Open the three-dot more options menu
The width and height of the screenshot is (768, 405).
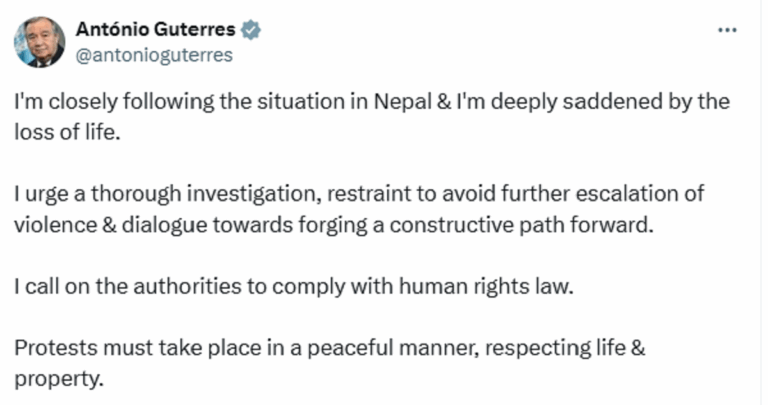click(727, 30)
